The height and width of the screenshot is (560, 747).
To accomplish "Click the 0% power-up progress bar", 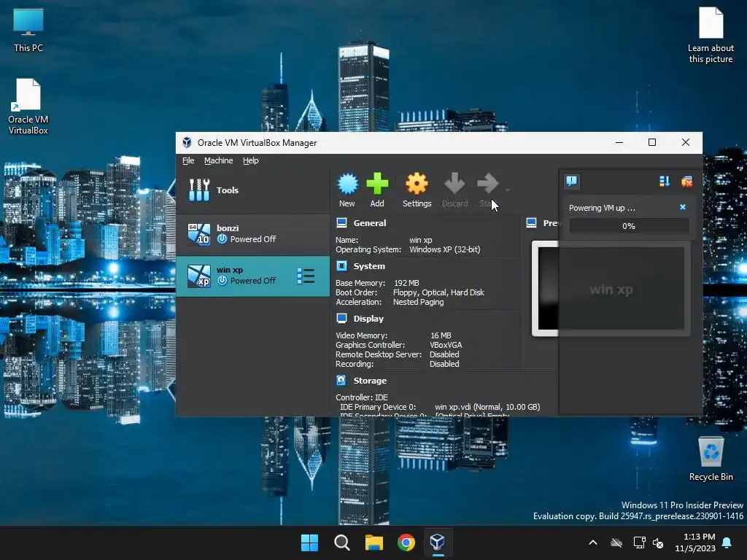I will 629,226.
